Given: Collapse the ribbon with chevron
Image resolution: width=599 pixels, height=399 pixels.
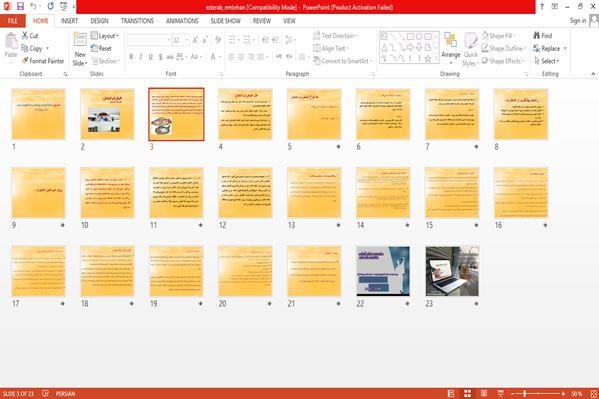Looking at the screenshot, I should 593,74.
